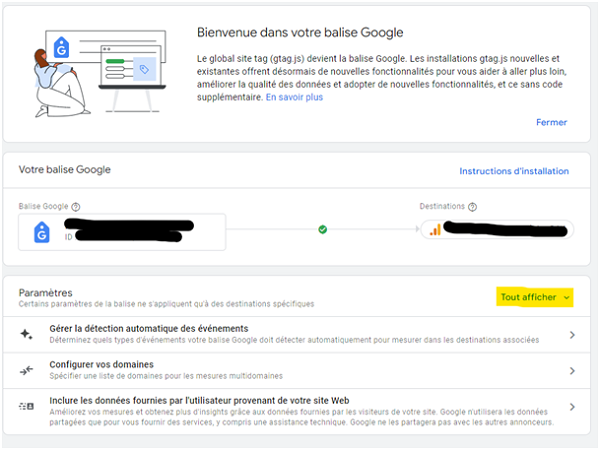Click the Votre balise Google heading
This screenshot has height=450, width=600.
click(65, 170)
